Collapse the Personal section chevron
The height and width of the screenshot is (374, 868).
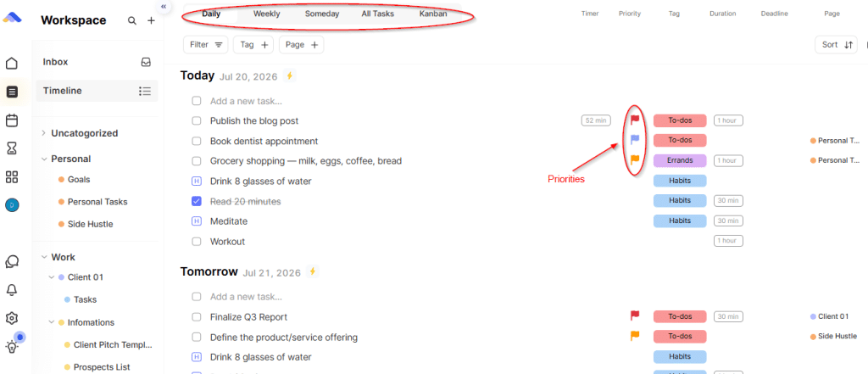(44, 159)
